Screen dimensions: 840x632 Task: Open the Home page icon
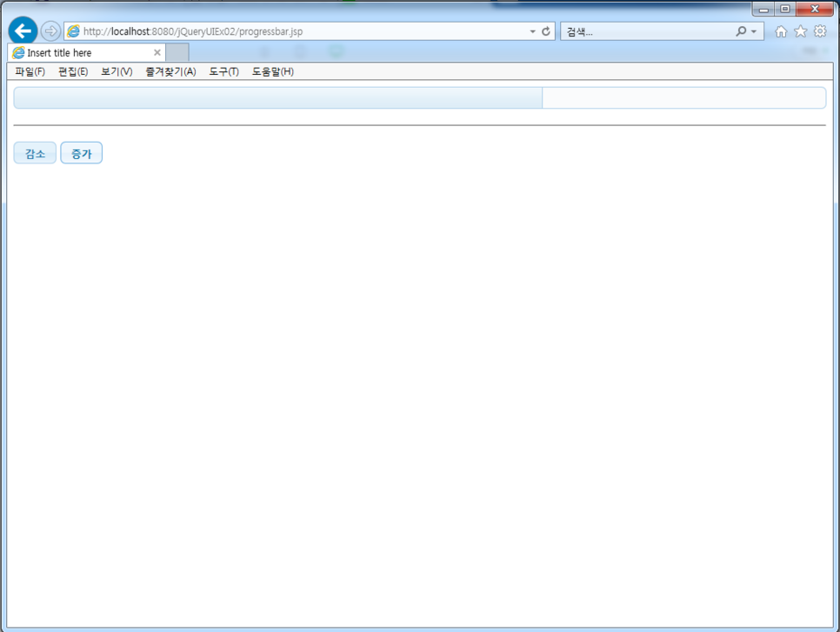781,31
